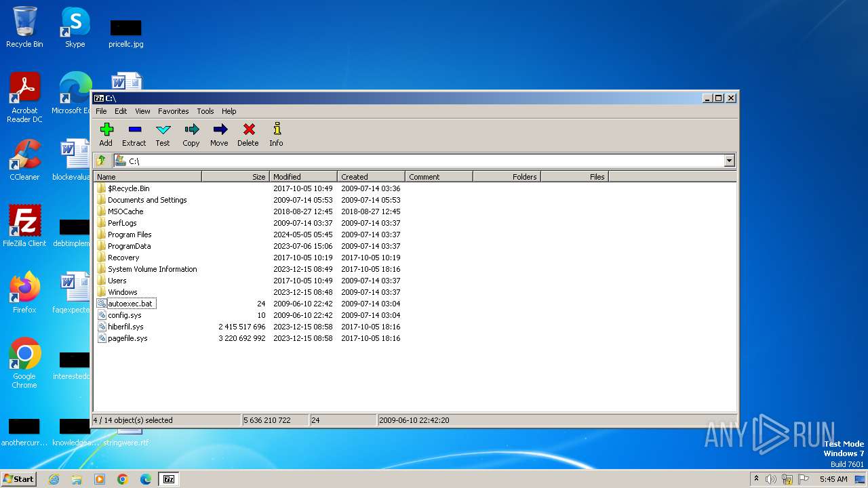Viewport: 868px width, 488px height.
Task: Open Firefox desktop shortcut
Action: [24, 293]
